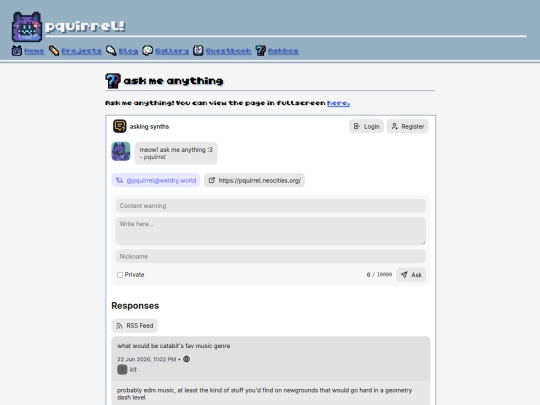
Task: Open the Askbox nav link
Action: [283, 51]
